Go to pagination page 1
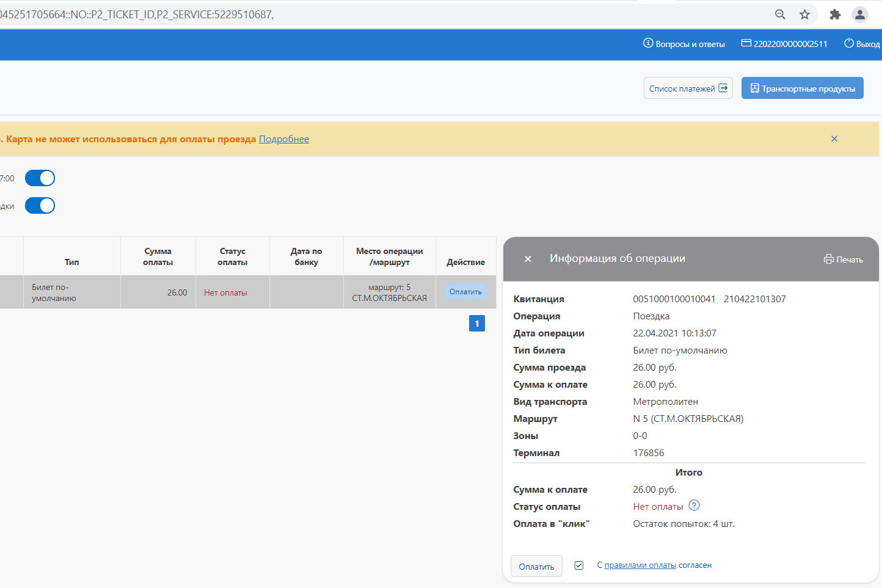The height and width of the screenshot is (588, 882). pos(477,324)
